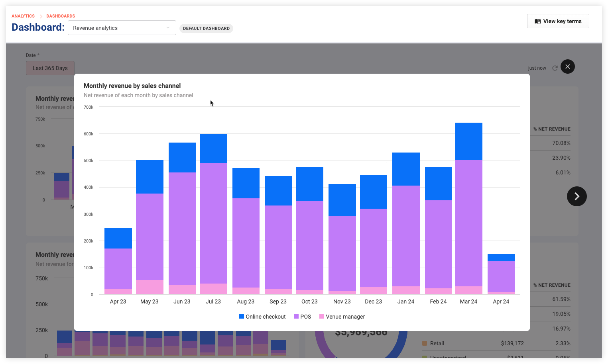Image resolution: width=608 pixels, height=364 pixels.
Task: Close the expanded chart overlay
Action: (568, 67)
